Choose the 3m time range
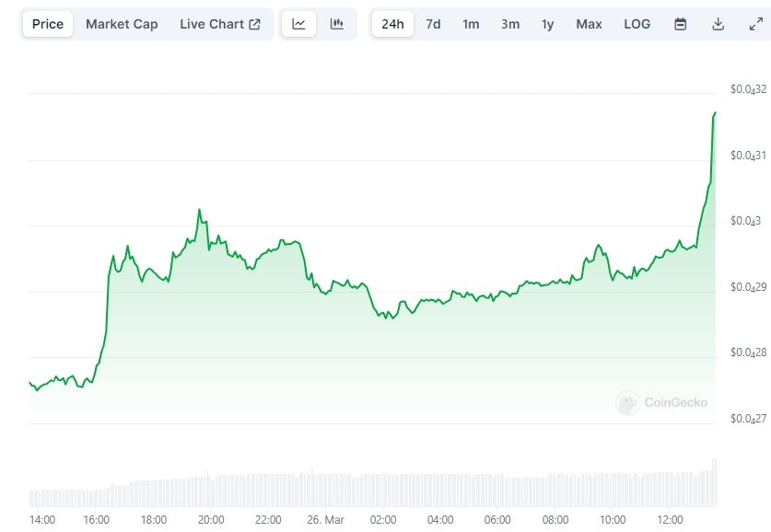The image size is (771, 532). [510, 24]
